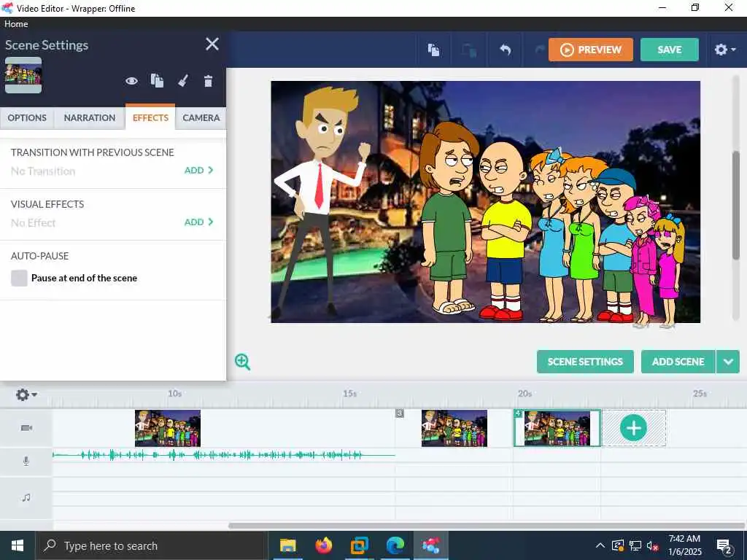Copy scene using the Scene Settings duplicate icon

point(158,81)
